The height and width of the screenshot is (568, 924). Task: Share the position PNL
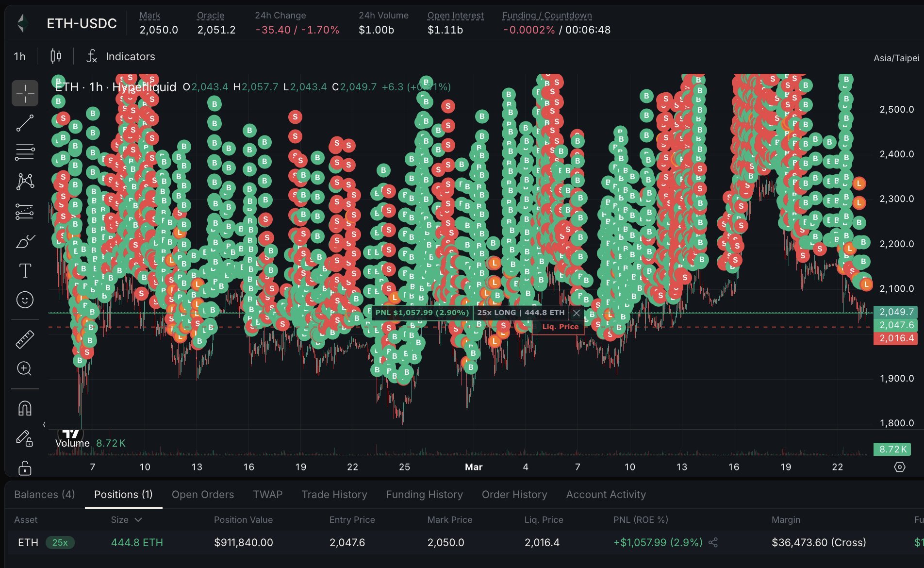(713, 542)
